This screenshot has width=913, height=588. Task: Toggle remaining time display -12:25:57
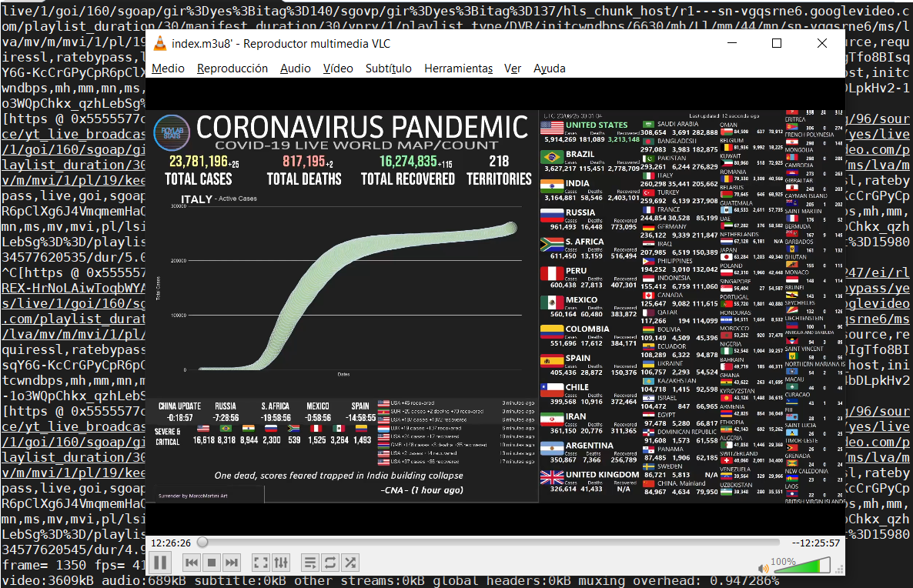pyautogui.click(x=816, y=543)
